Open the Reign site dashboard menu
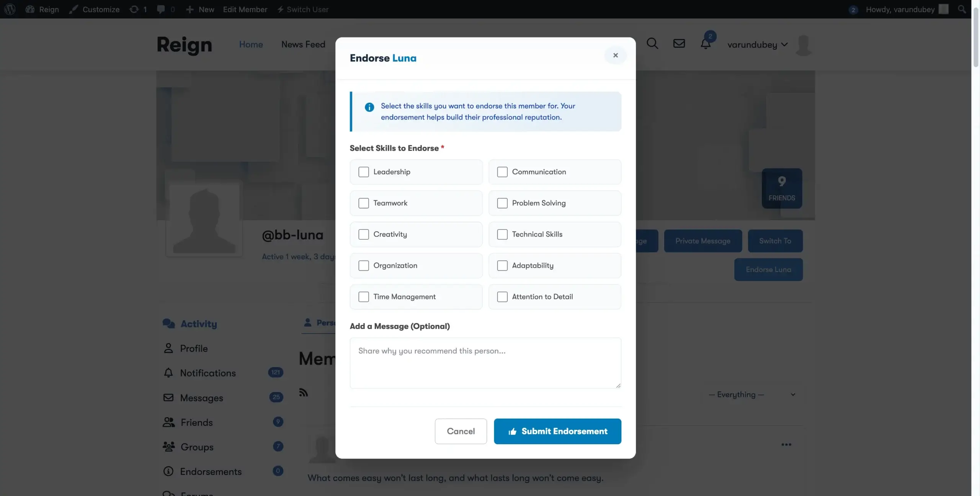The image size is (980, 496). click(x=42, y=9)
